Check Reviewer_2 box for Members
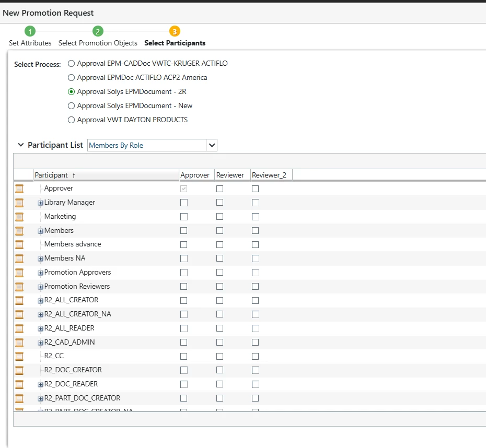486x448 pixels. [256, 231]
